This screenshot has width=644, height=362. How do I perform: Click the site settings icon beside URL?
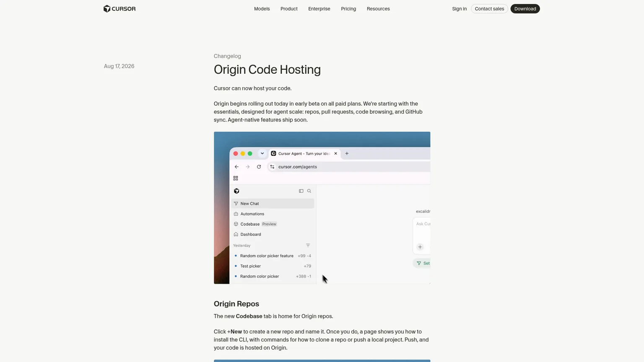pos(272,167)
